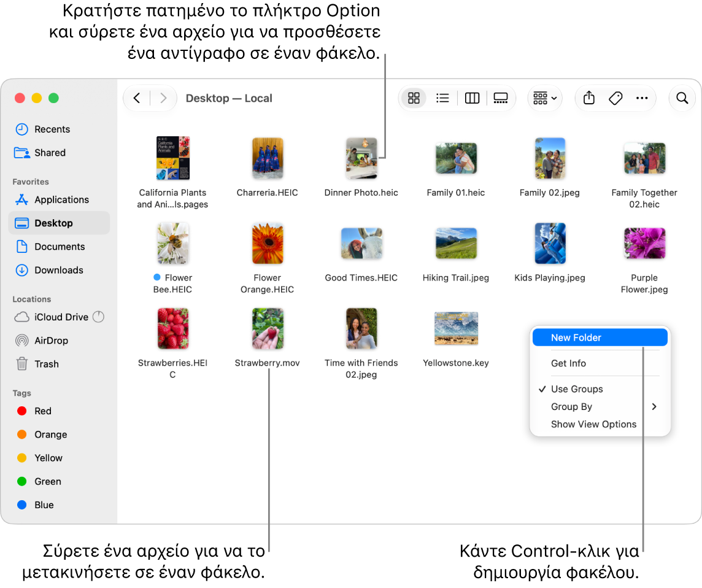The width and height of the screenshot is (702, 588).
Task: Select the Orange tag in the sidebar
Action: 59,435
